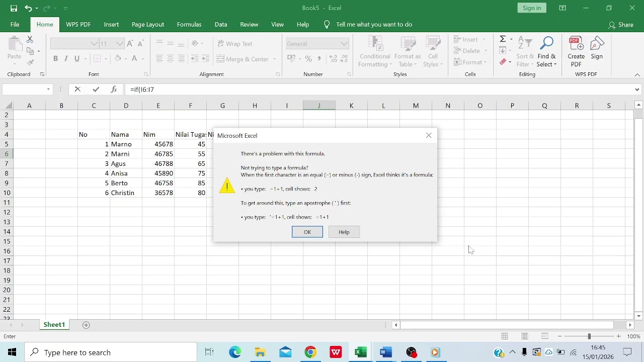Switch to Page Layout view in status bar
This screenshot has width=644, height=362.
tap(525, 336)
